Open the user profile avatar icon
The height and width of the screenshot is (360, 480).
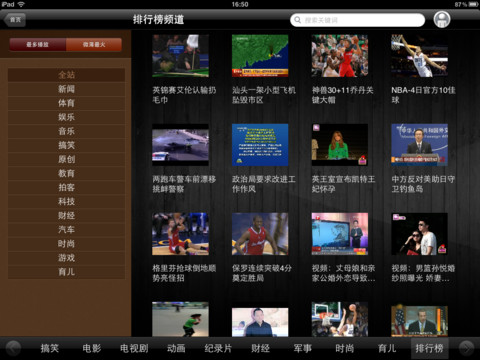(442, 19)
